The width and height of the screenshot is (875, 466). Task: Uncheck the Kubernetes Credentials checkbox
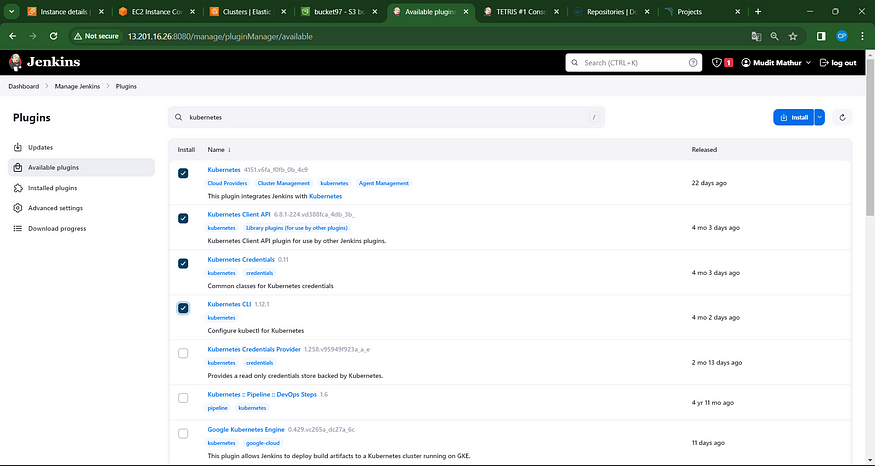pyautogui.click(x=183, y=263)
